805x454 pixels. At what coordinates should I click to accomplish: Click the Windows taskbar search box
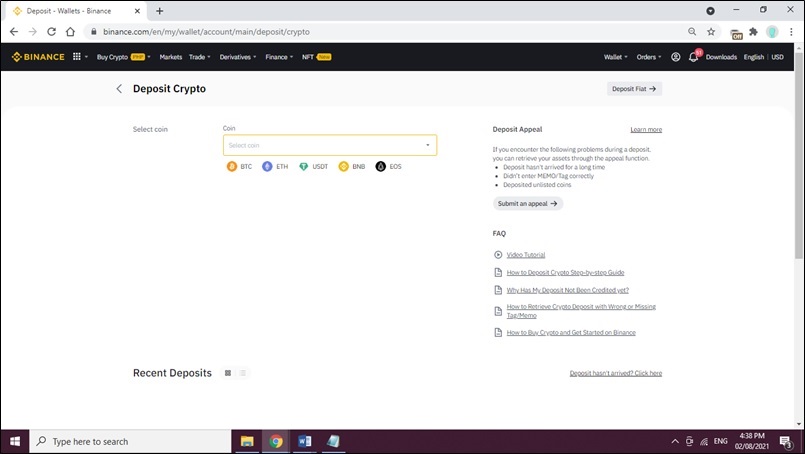(130, 441)
